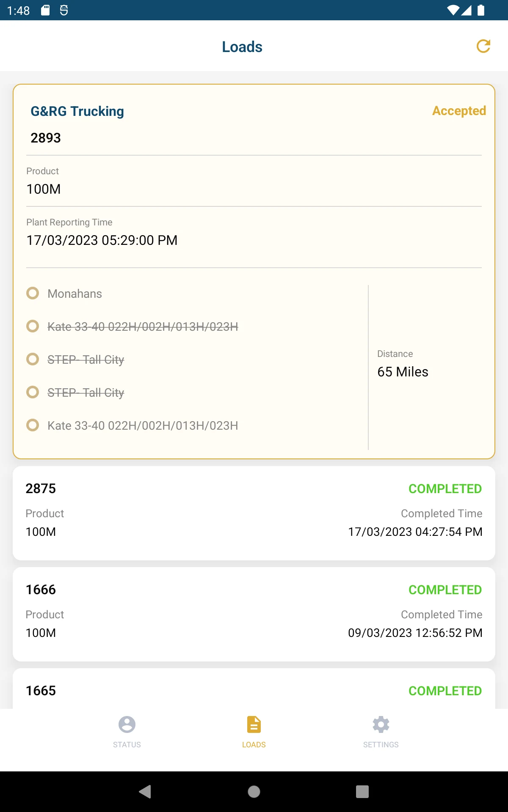Tap the Distance label
508x812 pixels.
point(395,354)
